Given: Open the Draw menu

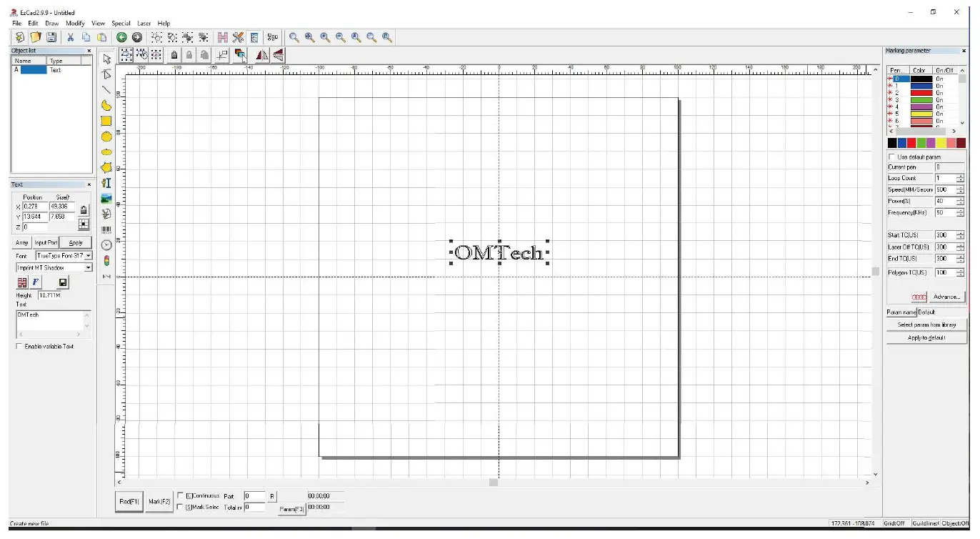Looking at the screenshot, I should tap(52, 24).
